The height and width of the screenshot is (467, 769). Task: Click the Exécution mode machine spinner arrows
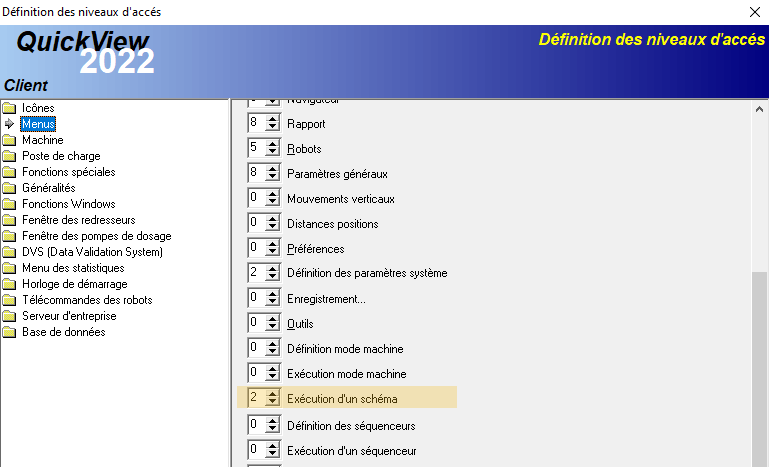pyautogui.click(x=273, y=373)
